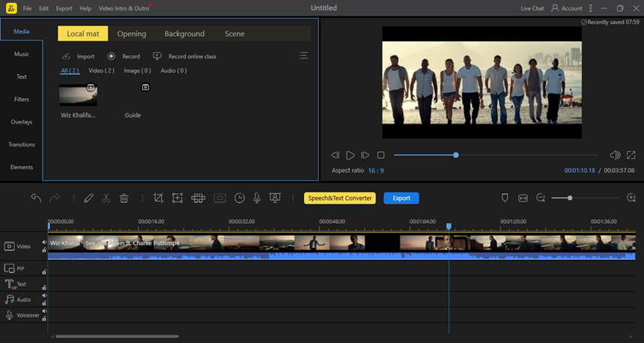Viewport: 644px width, 343px height.
Task: Click the Record button
Action: (124, 56)
